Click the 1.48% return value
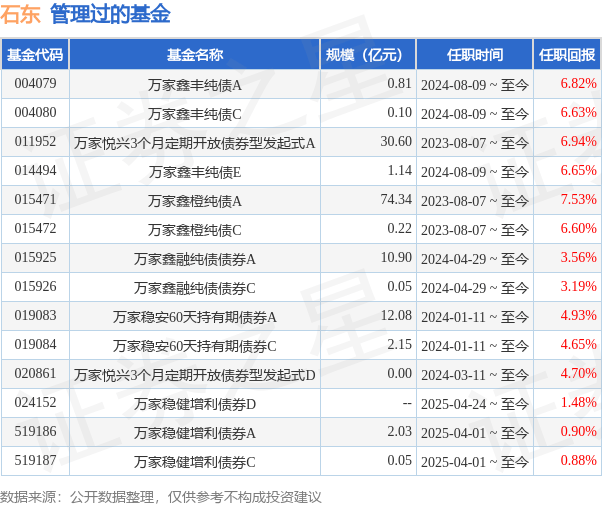Image resolution: width=602 pixels, height=506 pixels. [578, 402]
